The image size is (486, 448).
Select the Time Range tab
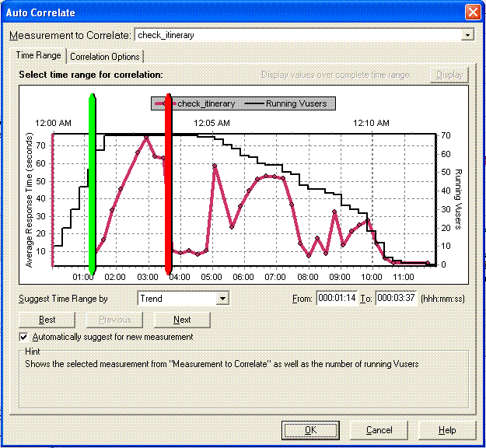(38, 56)
